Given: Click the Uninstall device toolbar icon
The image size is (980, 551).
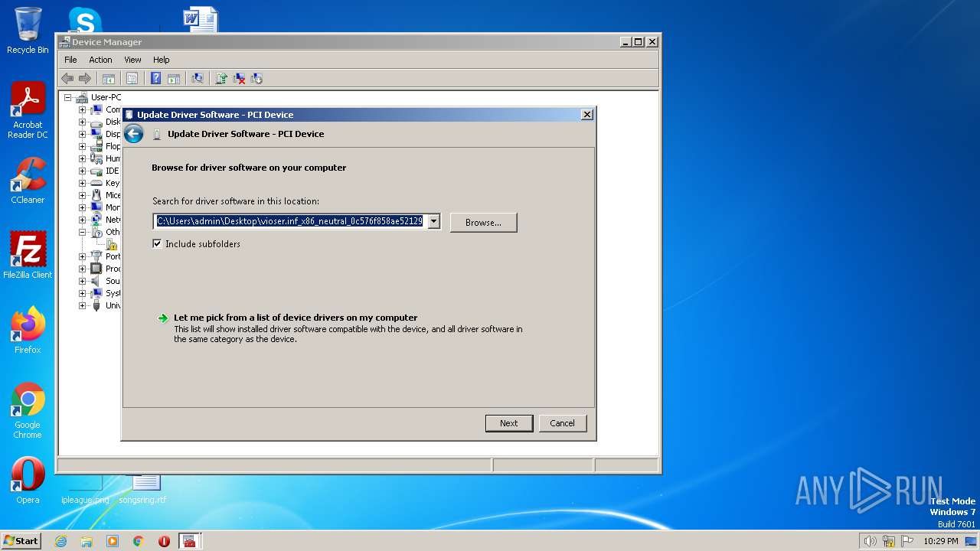Looking at the screenshot, I should point(239,78).
